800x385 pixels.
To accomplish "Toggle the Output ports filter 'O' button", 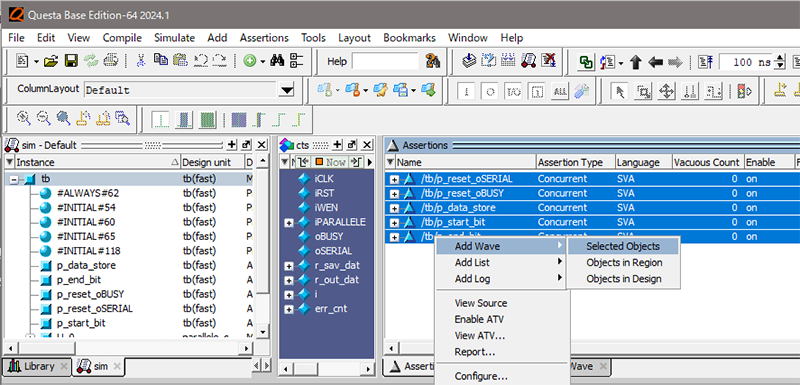I will click(490, 92).
